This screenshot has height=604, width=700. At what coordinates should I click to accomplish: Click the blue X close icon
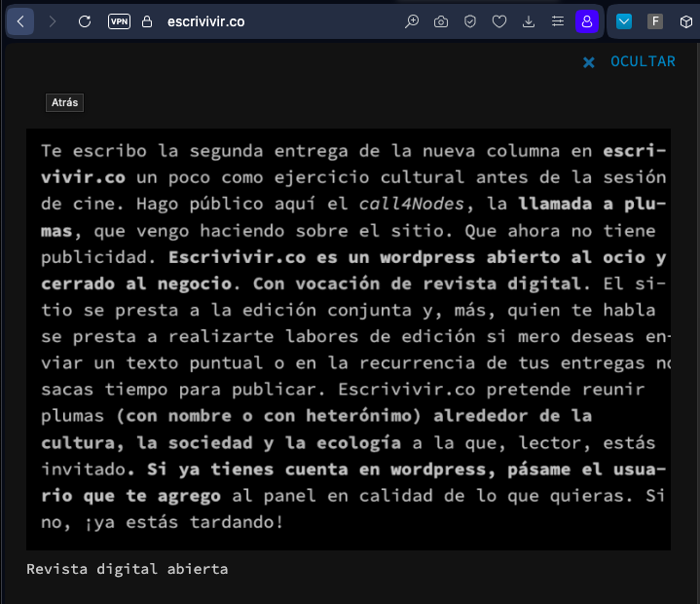click(589, 62)
